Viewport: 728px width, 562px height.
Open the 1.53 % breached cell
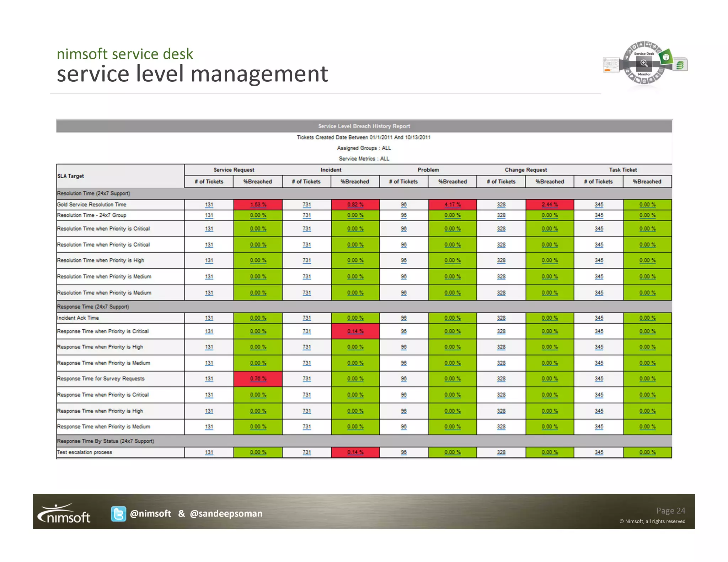click(258, 205)
